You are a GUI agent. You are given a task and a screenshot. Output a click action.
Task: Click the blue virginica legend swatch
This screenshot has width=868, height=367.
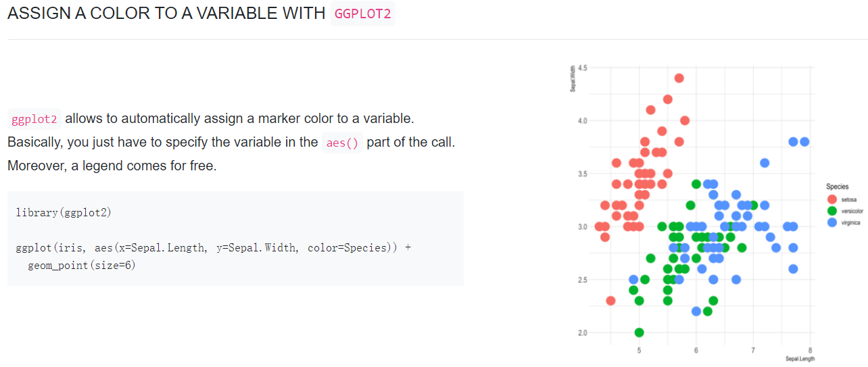click(832, 222)
